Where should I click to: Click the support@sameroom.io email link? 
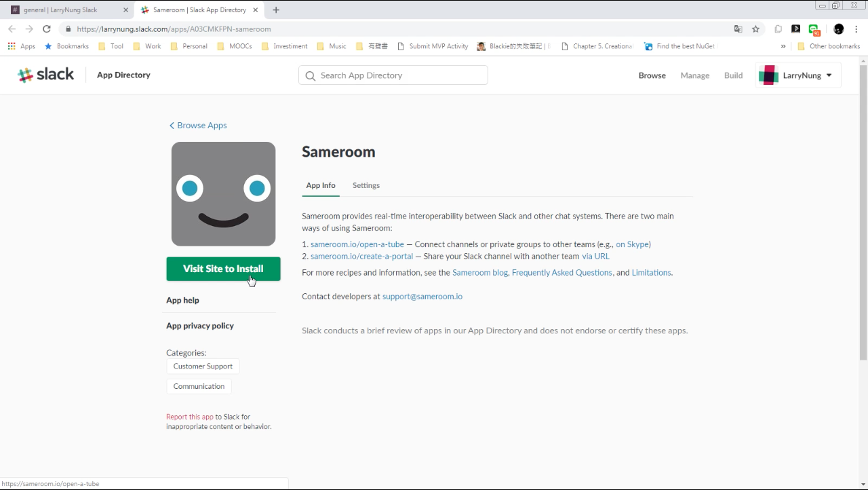pyautogui.click(x=422, y=297)
